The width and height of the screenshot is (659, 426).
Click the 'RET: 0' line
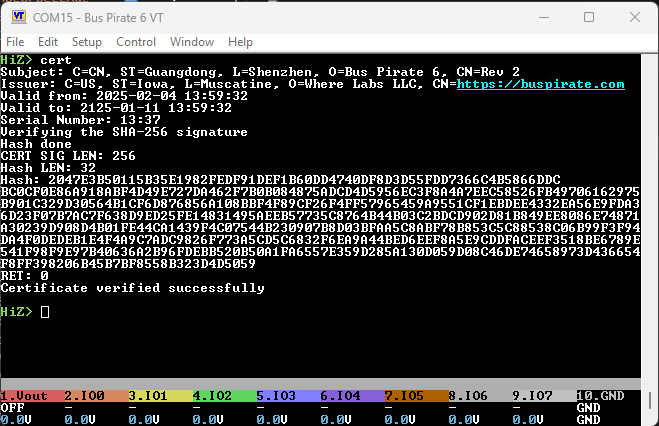click(24, 276)
